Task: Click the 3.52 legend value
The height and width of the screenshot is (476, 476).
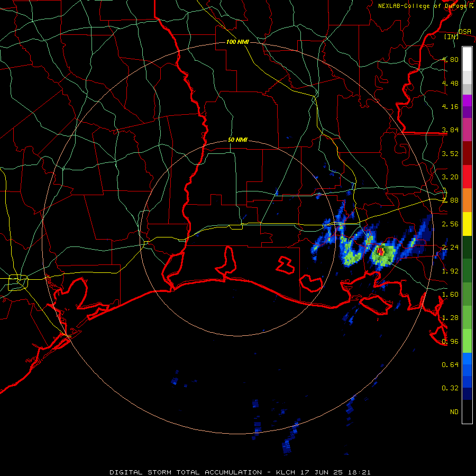Action: (x=450, y=153)
